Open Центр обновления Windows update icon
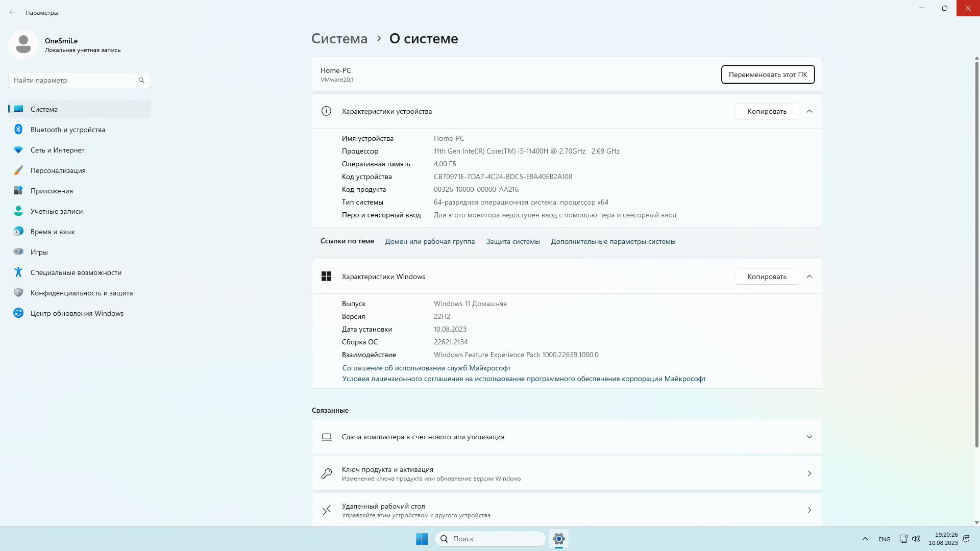Viewport: 980px width, 551px height. tap(18, 313)
